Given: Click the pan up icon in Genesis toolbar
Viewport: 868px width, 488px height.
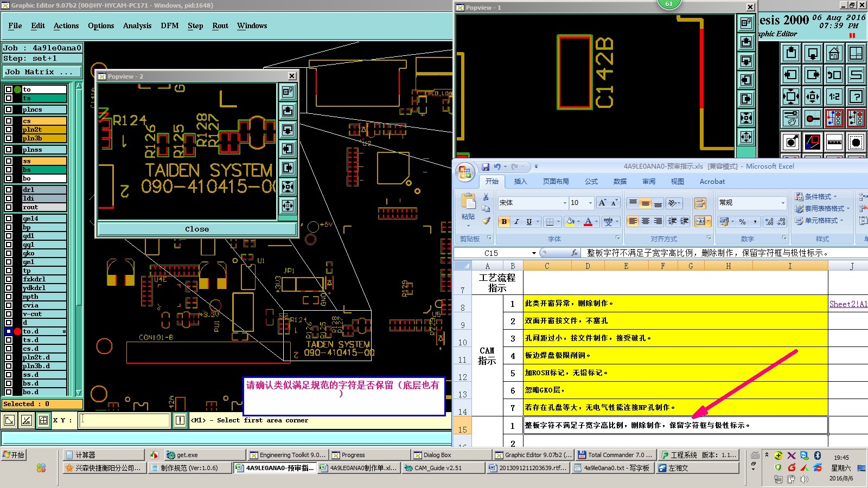Looking at the screenshot, I should [791, 53].
